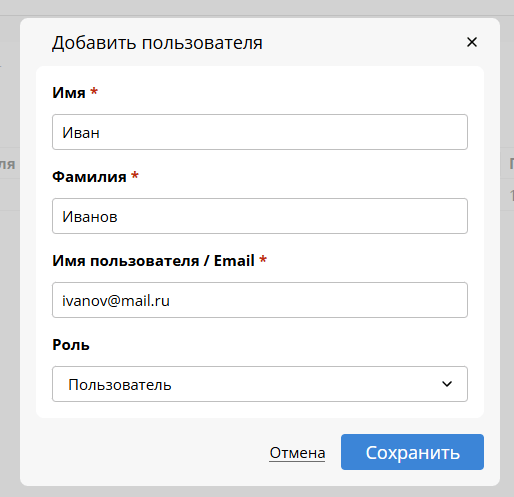Viewport: 514px width, 497px height.
Task: Click the Имя field label
Action: pyautogui.click(x=69, y=93)
